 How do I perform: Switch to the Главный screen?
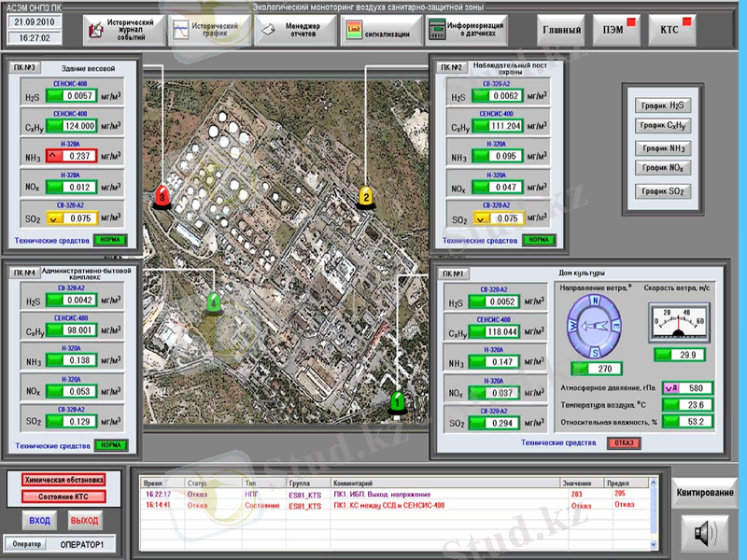(x=560, y=31)
